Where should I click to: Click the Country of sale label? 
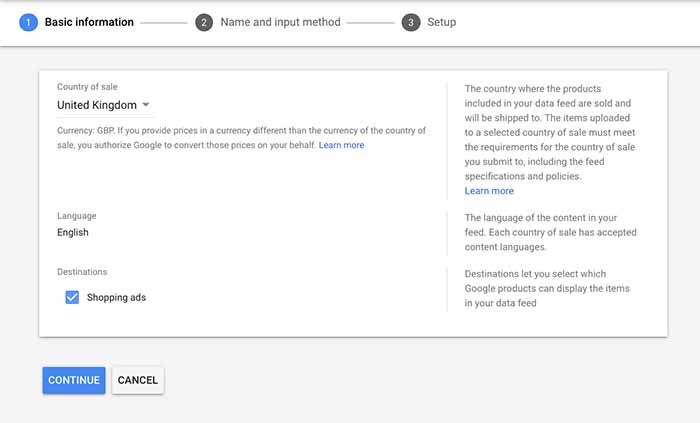coord(94,87)
